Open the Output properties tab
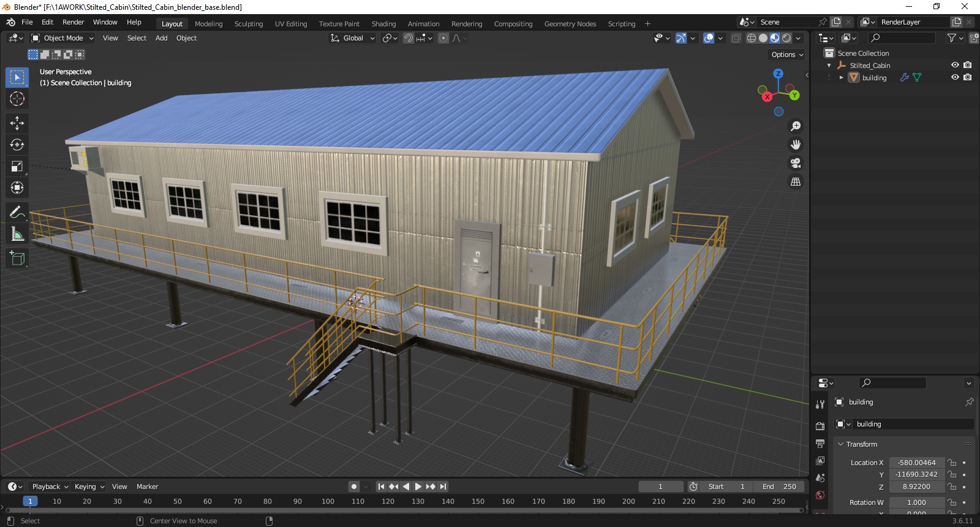Screen dimensions: 980x527 (x=820, y=443)
